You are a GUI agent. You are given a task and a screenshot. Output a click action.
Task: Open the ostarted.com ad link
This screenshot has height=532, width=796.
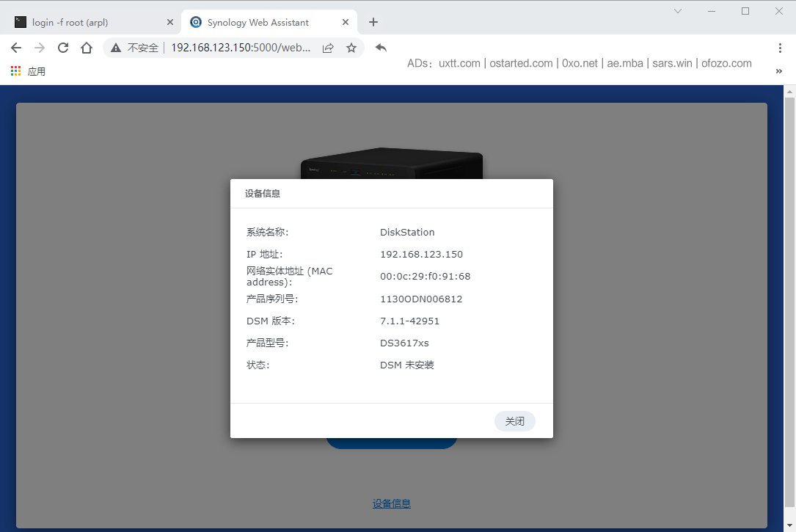click(521, 63)
